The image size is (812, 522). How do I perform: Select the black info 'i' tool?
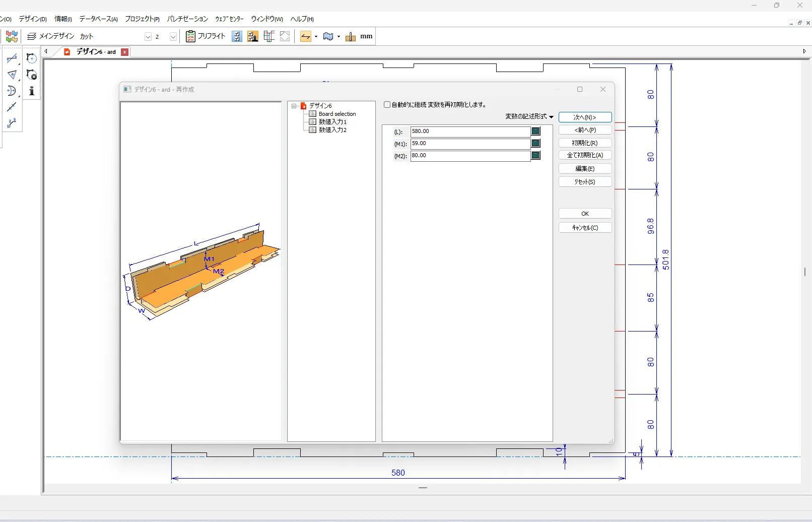[x=31, y=91]
